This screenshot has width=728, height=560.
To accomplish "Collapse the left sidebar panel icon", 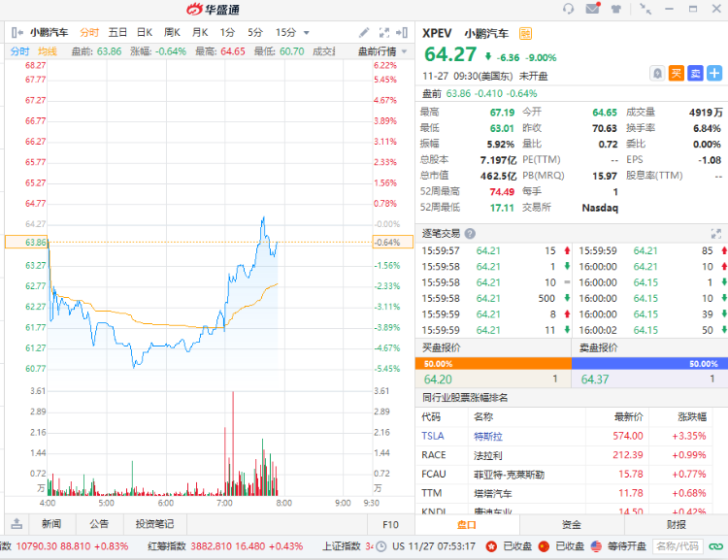I will click(17, 32).
